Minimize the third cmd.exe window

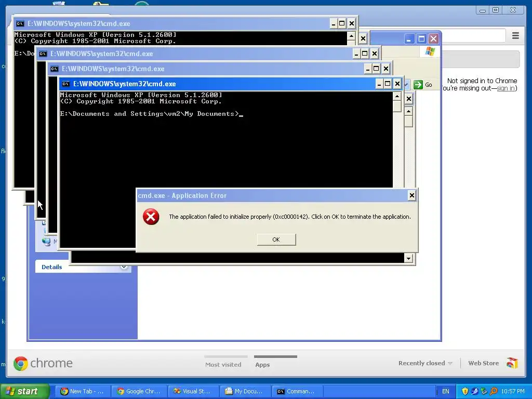356,54
